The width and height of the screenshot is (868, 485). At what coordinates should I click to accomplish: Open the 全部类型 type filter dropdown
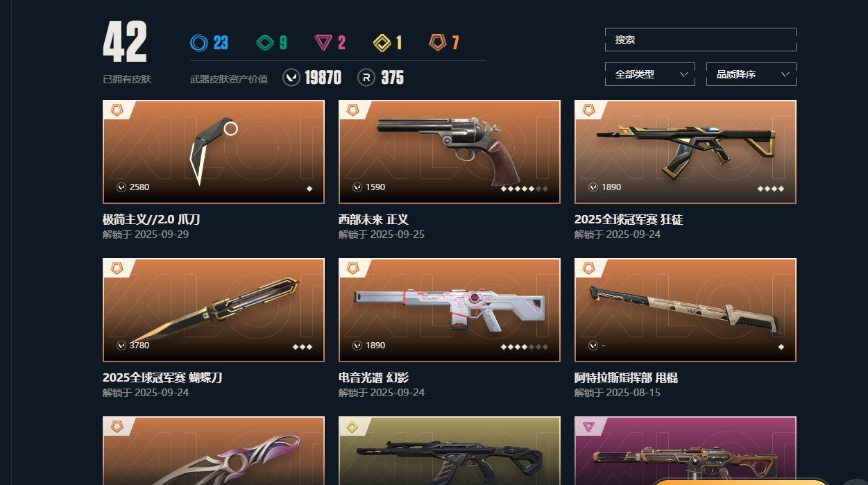pos(650,74)
